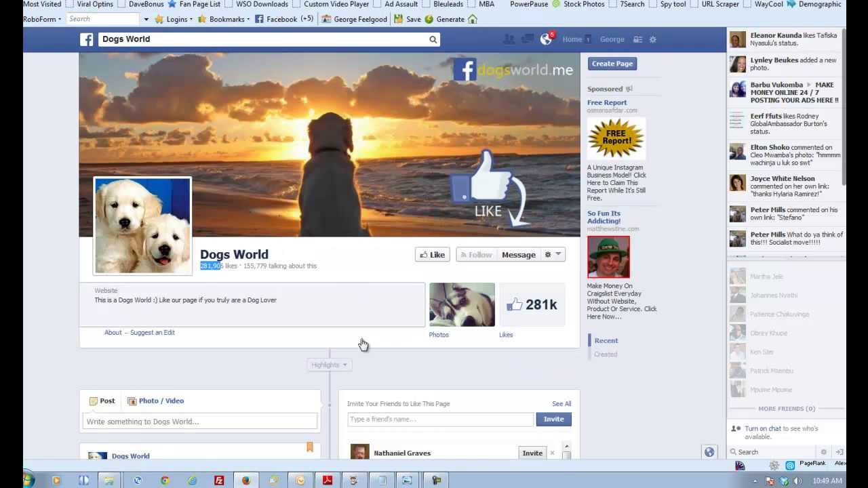This screenshot has width=868, height=488.
Task: Click the Firefox icon in the taskbar
Action: point(245,480)
